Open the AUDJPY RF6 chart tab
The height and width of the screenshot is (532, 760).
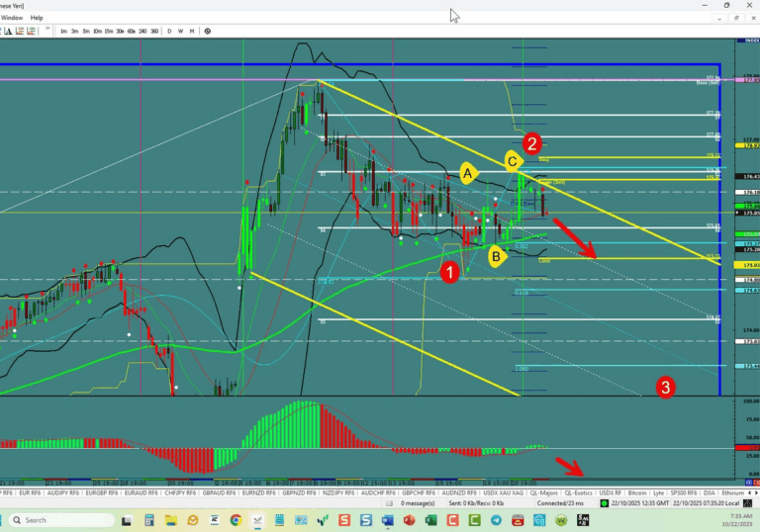pos(63,492)
